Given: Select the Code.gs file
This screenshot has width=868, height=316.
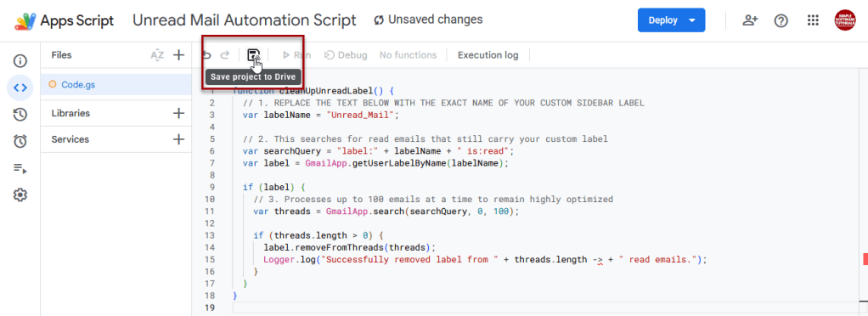Looking at the screenshot, I should pos(116,85).
